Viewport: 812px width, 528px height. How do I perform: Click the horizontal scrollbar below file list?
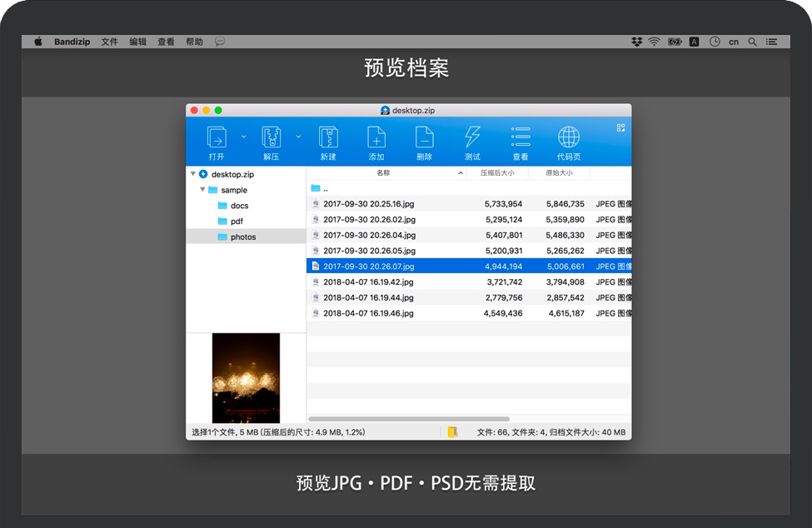click(409, 419)
